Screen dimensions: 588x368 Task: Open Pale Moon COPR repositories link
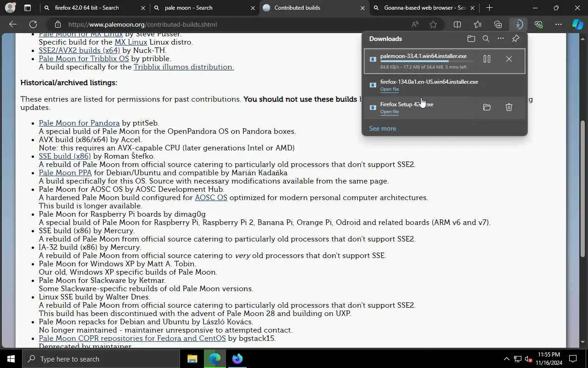(132, 338)
